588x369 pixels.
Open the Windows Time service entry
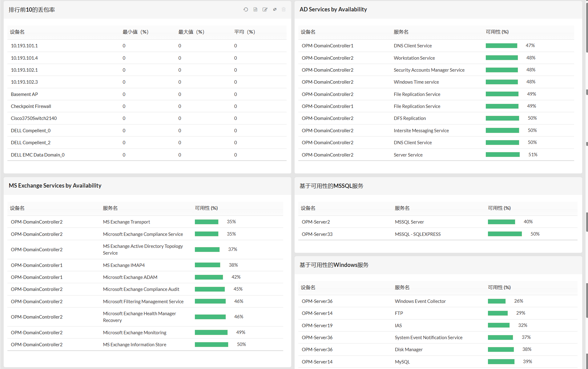tap(416, 82)
